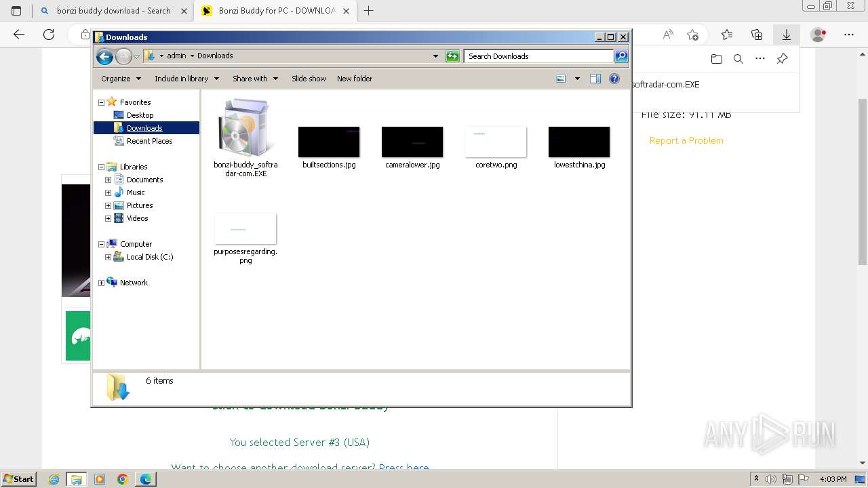Go back in Downloads Explorer window

[x=104, y=56]
